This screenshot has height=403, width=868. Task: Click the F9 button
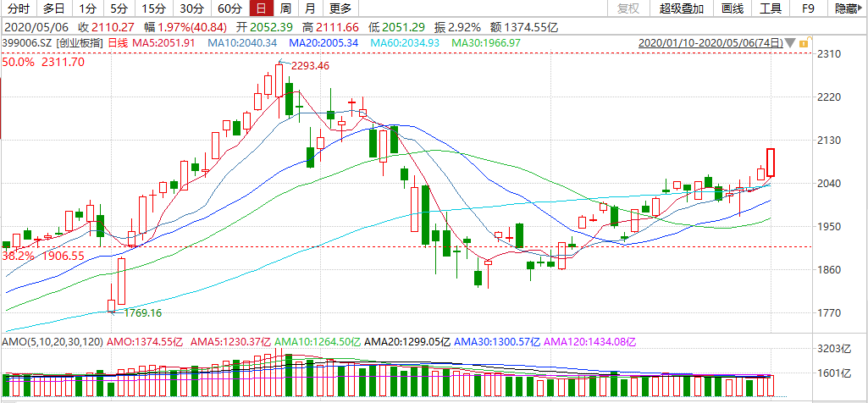[808, 8]
